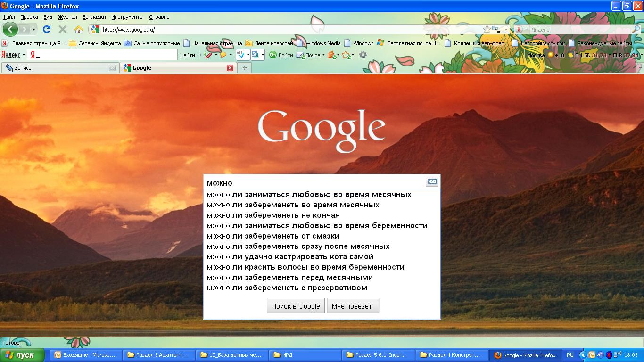Open Yandex toolbar settings gear
Screen dimensions: 644x362
(x=363, y=55)
